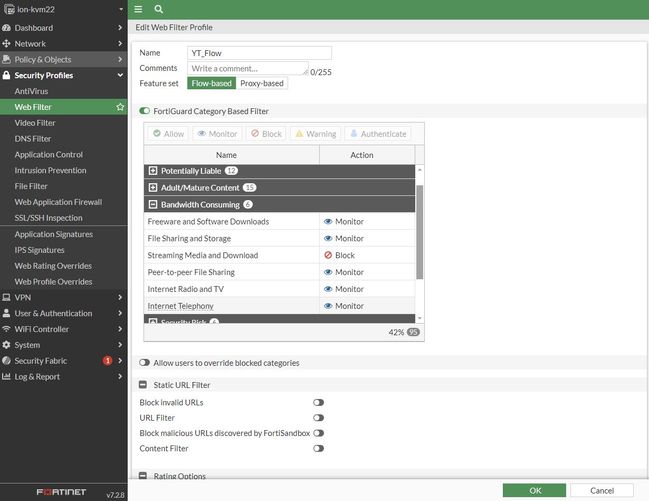Click the red notification badge on Security Fabric
Image resolution: width=649 pixels, height=501 pixels.
click(x=108, y=361)
